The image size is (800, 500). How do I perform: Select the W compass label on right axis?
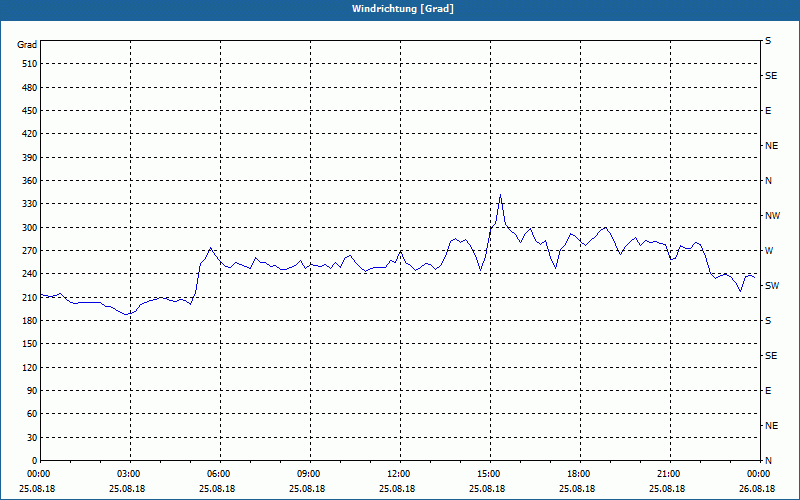click(769, 251)
